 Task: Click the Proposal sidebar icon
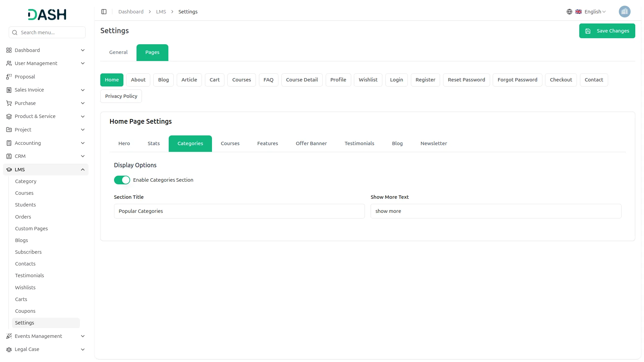[9, 77]
